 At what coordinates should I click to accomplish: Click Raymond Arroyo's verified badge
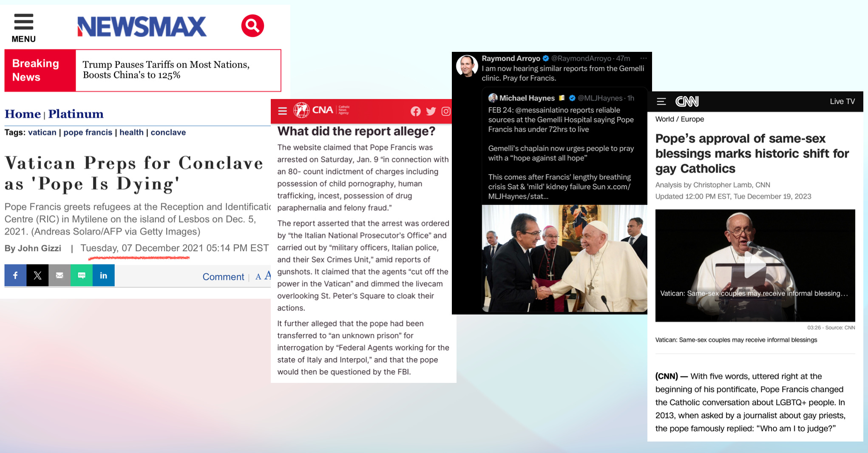[545, 58]
